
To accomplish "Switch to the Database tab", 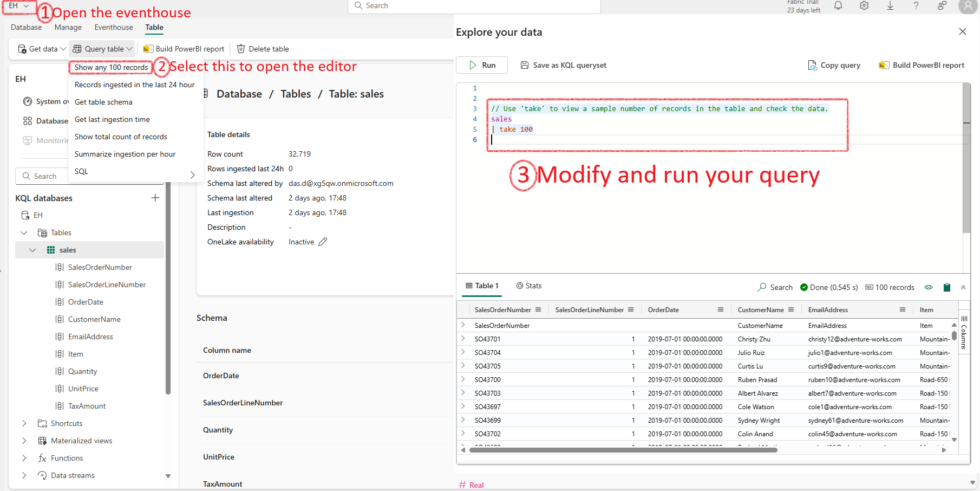I will [26, 27].
